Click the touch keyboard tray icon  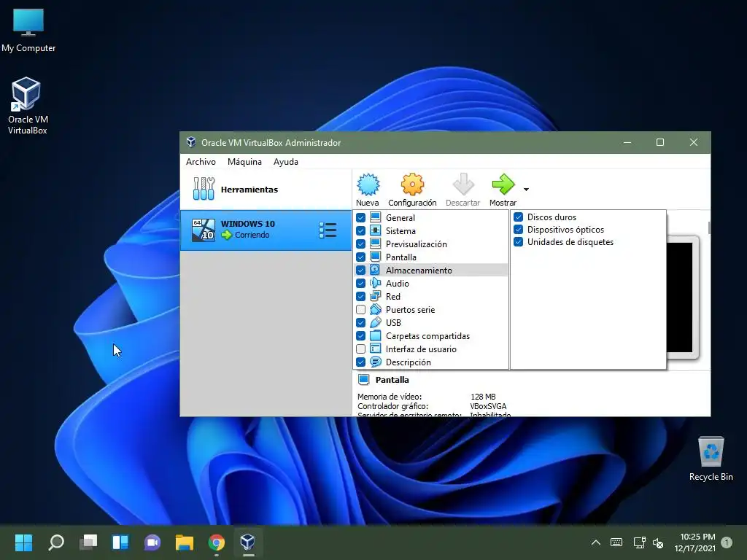pos(616,542)
